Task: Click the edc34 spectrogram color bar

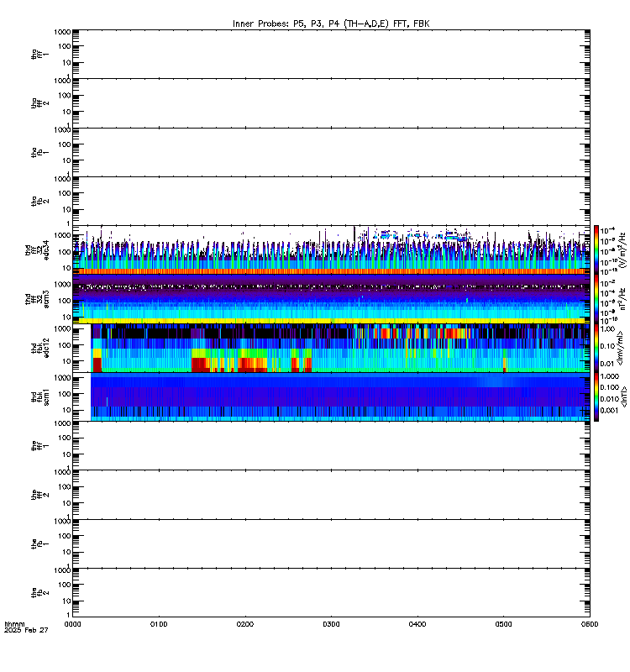Action: click(596, 249)
